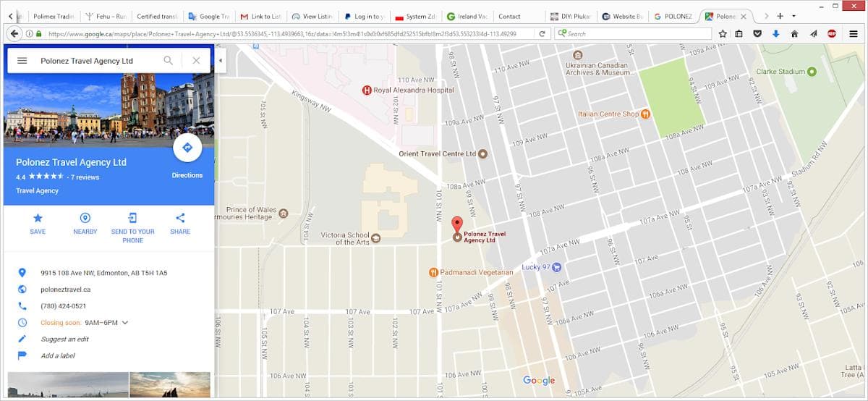Click the Home icon in Firefox toolbar
Screen dimensions: 868x401
pyautogui.click(x=795, y=33)
